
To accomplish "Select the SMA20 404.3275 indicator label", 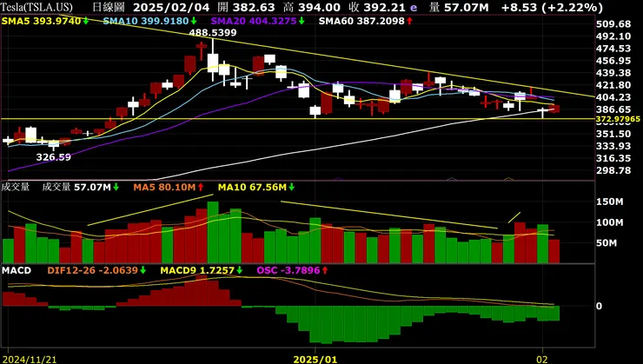I will pos(254,21).
